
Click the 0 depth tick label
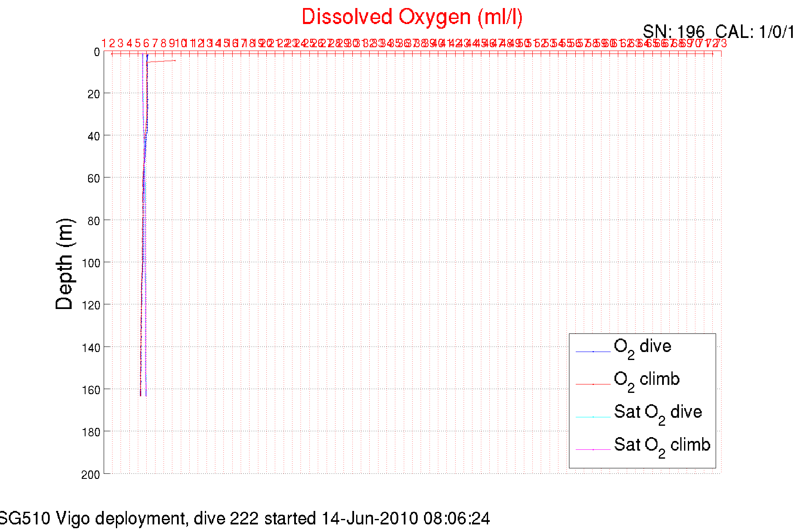pyautogui.click(x=97, y=52)
